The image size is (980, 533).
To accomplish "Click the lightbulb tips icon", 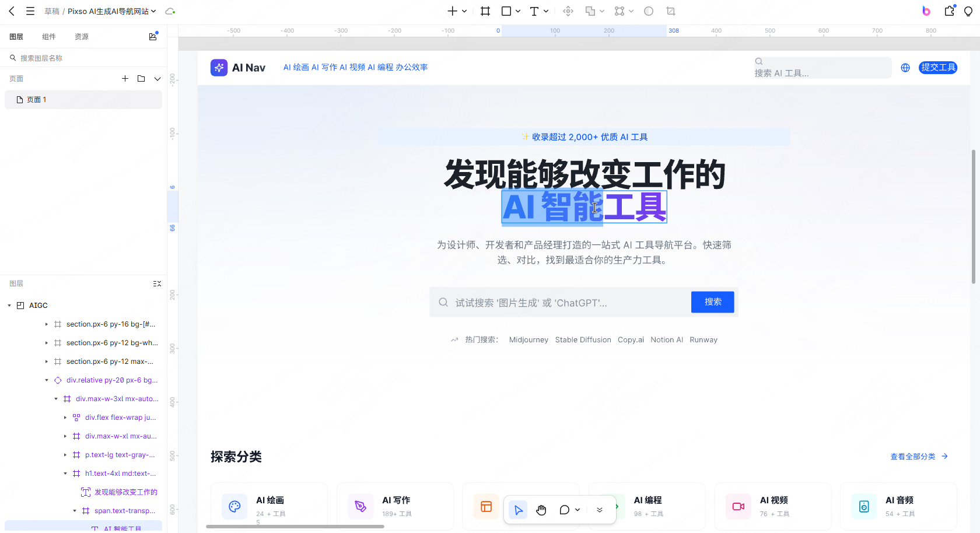I will coord(968,11).
